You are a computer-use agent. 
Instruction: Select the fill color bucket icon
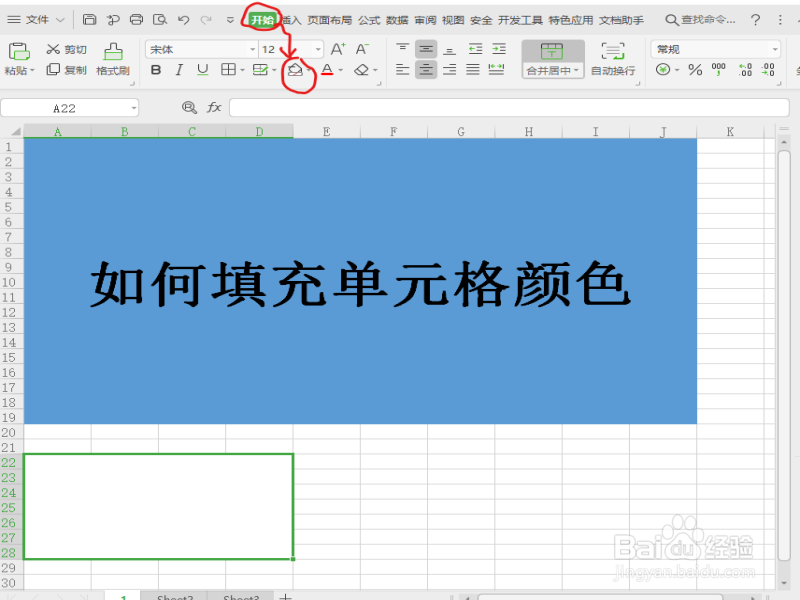coord(295,69)
